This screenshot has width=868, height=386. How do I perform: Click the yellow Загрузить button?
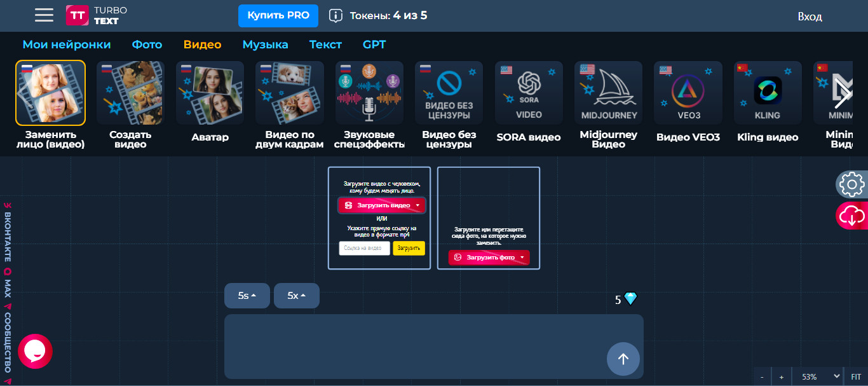[409, 248]
